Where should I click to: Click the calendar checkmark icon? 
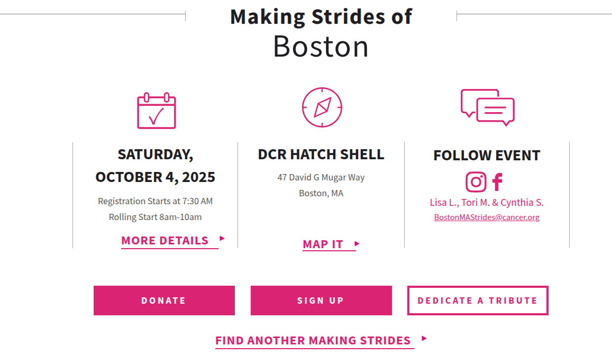pos(156,111)
